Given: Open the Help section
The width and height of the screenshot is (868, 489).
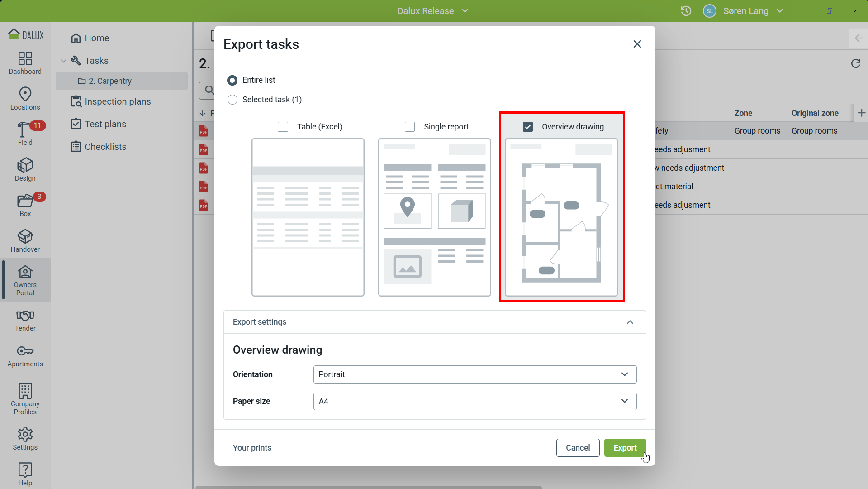Looking at the screenshot, I should 25,474.
